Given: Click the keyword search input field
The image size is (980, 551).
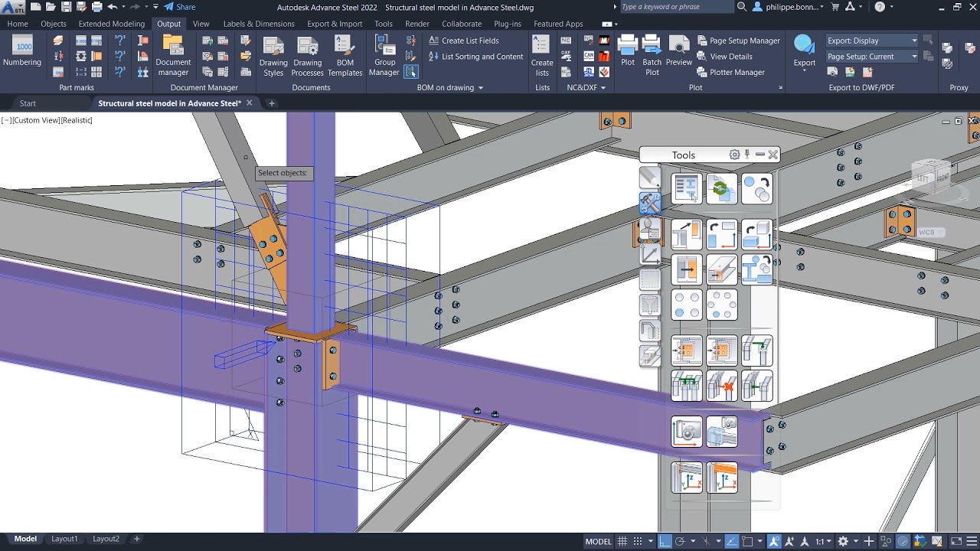Looking at the screenshot, I should click(x=676, y=7).
